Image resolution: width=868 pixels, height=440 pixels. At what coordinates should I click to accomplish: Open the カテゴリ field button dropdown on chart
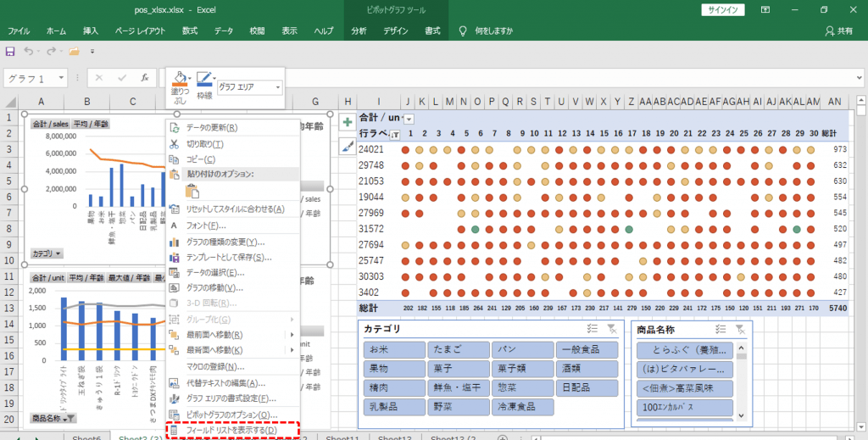(x=47, y=253)
